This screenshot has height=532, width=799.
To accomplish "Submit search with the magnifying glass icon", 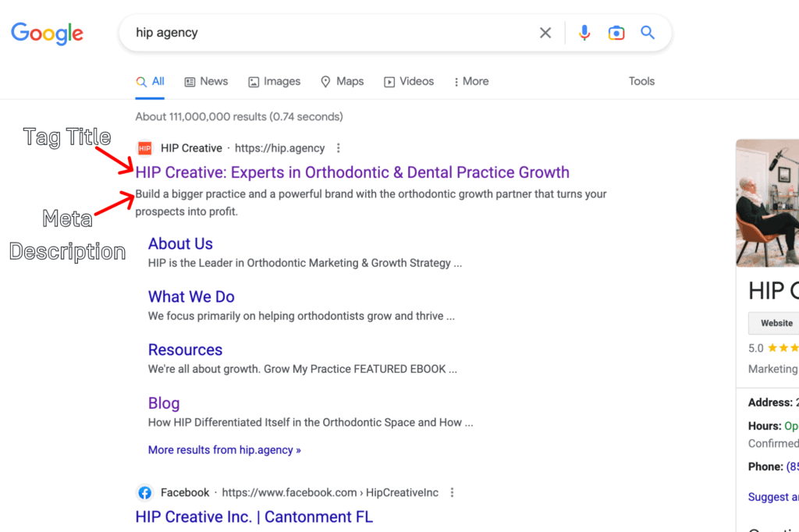I will tap(648, 33).
